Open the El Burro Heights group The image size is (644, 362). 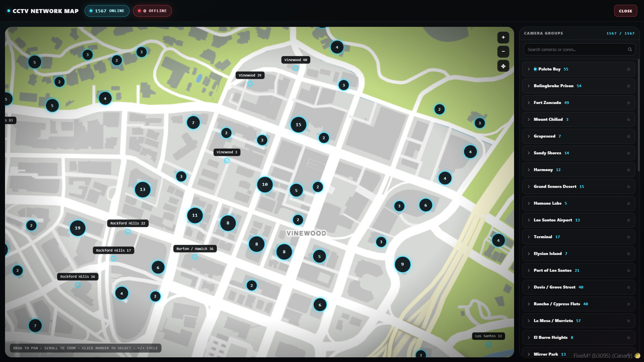point(578,338)
